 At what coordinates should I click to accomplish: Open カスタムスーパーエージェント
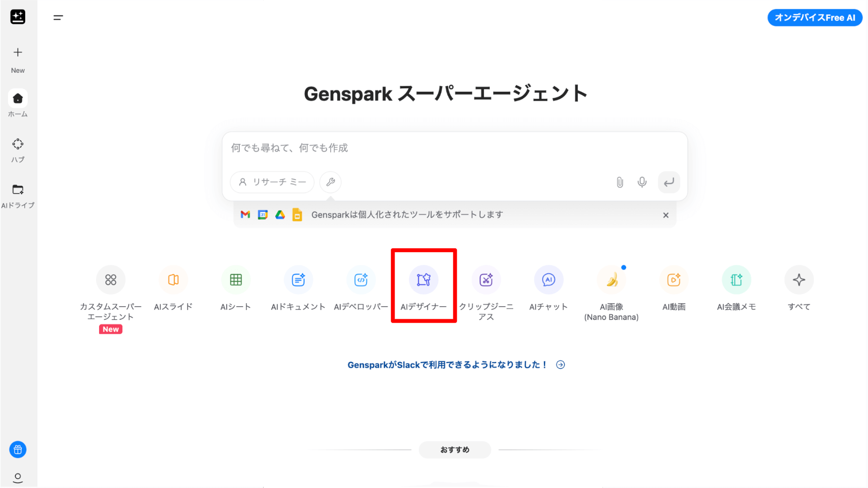coord(111,280)
